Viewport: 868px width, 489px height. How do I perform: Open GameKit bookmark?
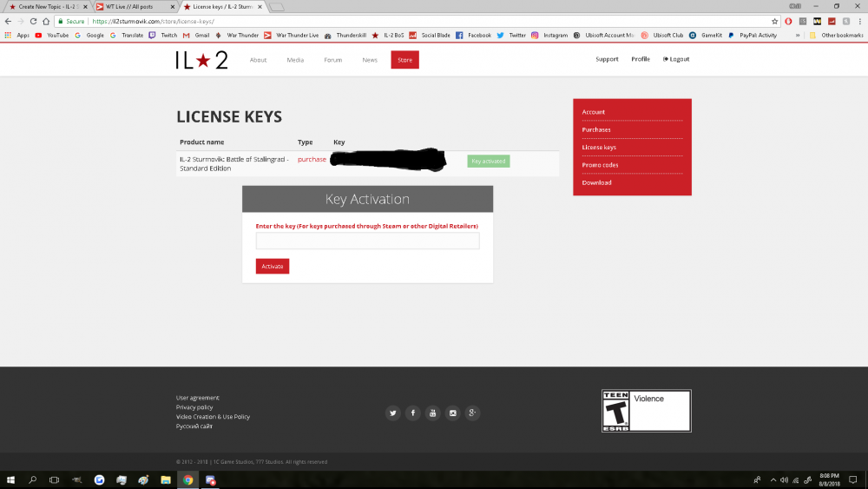[706, 35]
